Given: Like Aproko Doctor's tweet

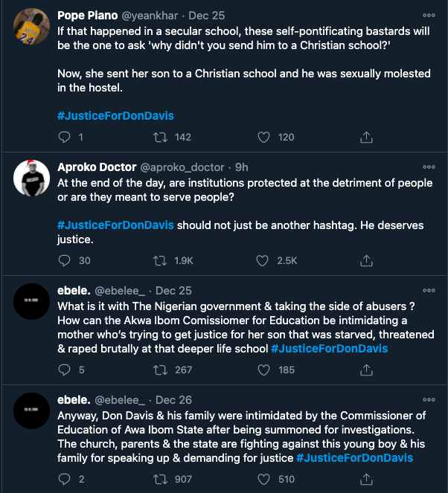Looking at the screenshot, I should (263, 260).
